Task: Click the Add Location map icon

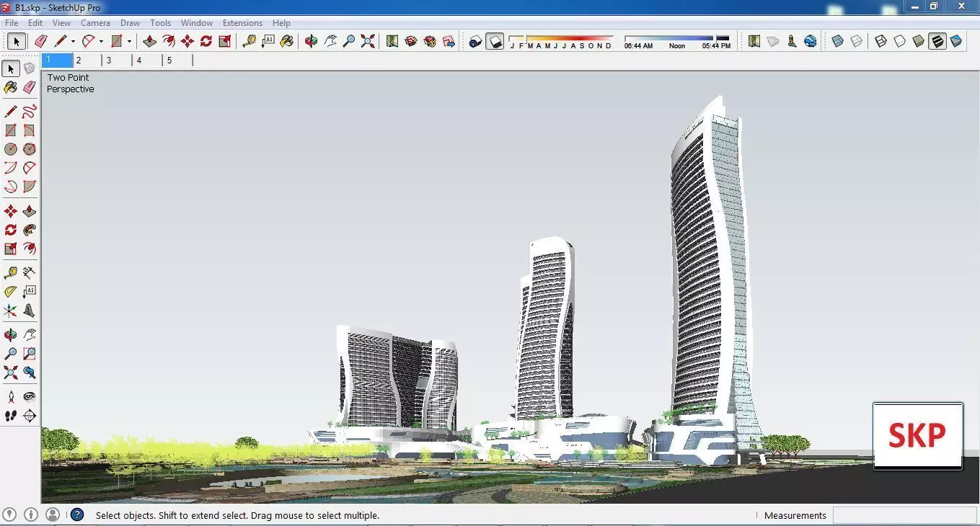Action: coord(754,41)
